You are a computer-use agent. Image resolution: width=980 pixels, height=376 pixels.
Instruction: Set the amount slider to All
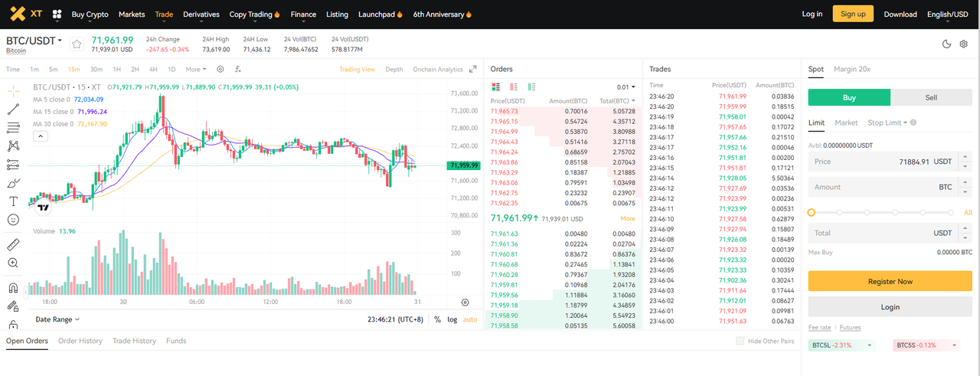(968, 212)
